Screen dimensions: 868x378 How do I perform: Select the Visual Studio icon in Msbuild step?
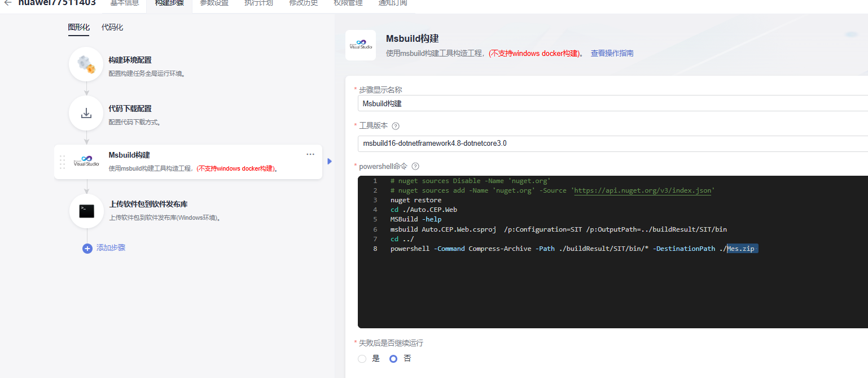click(86, 162)
